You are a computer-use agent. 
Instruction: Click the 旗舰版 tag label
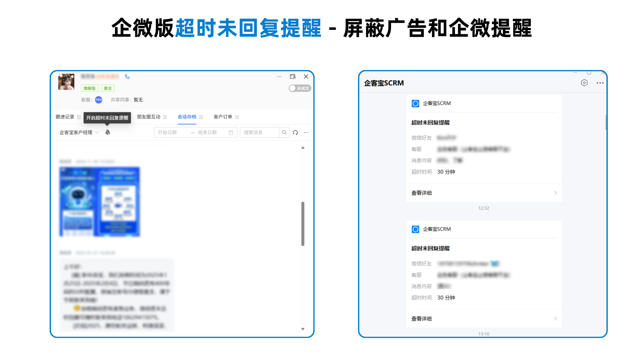pyautogui.click(x=90, y=88)
